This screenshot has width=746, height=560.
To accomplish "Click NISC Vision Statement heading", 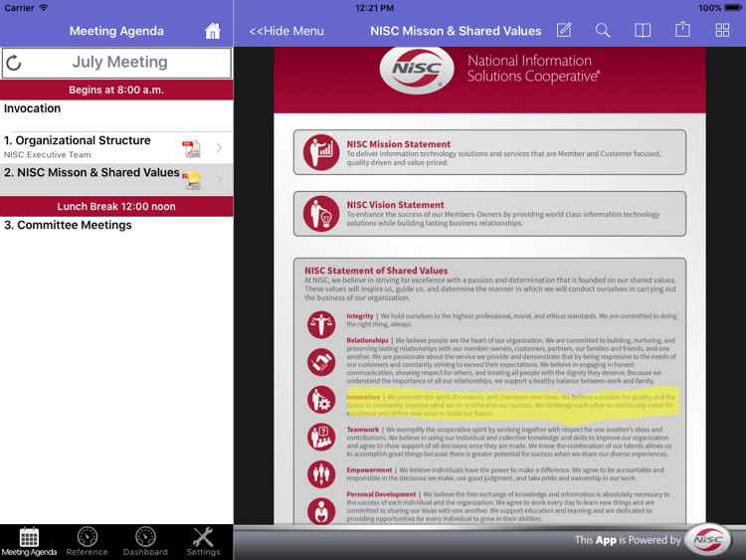I will (x=395, y=205).
